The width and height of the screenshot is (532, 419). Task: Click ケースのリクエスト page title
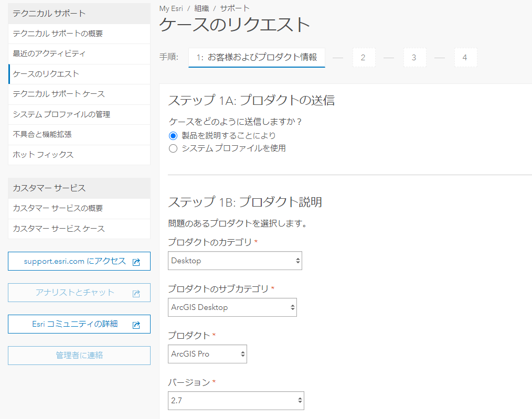235,25
